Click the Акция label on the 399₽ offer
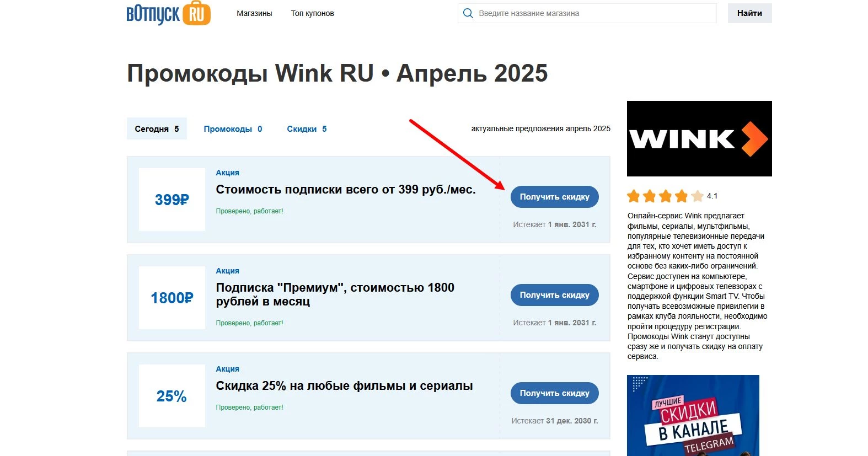Viewport: 868px width, 456px height. (x=227, y=173)
